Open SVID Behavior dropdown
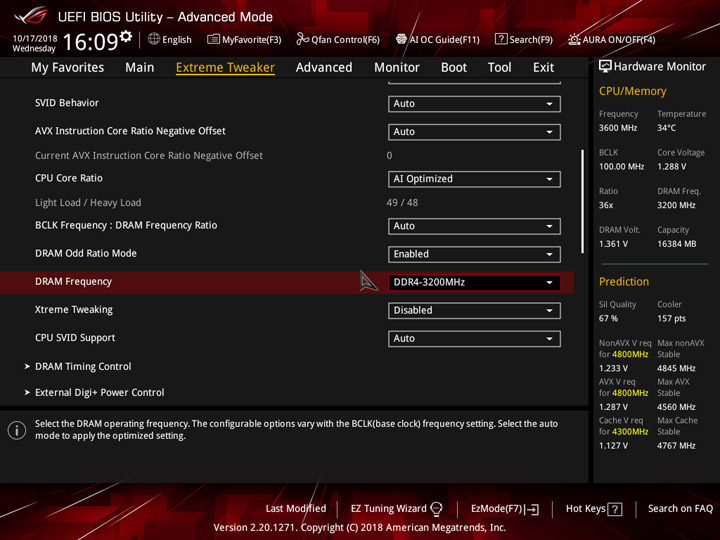This screenshot has width=720, height=540. (x=474, y=104)
